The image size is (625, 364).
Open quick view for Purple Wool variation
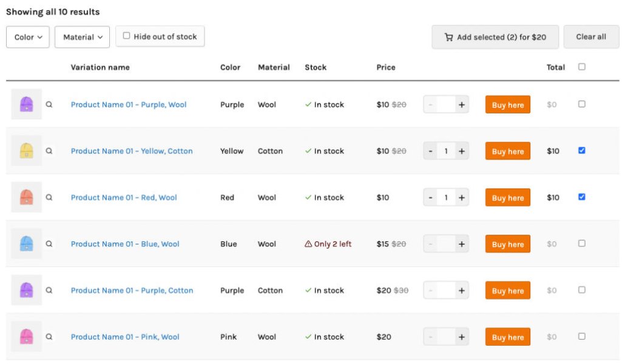tap(49, 104)
